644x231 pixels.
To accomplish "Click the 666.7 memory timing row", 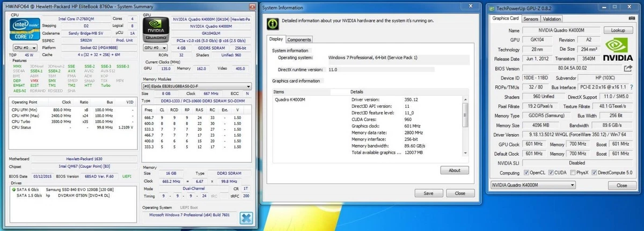I will tap(195, 117).
